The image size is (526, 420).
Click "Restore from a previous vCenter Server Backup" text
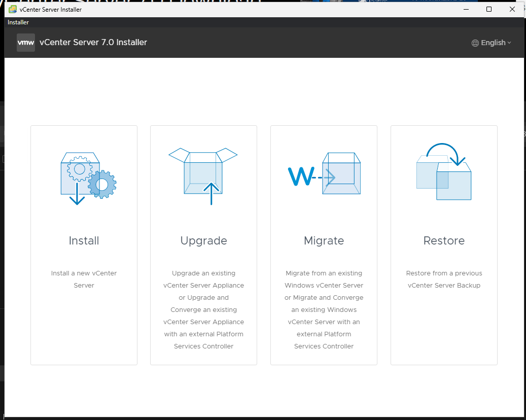(444, 279)
